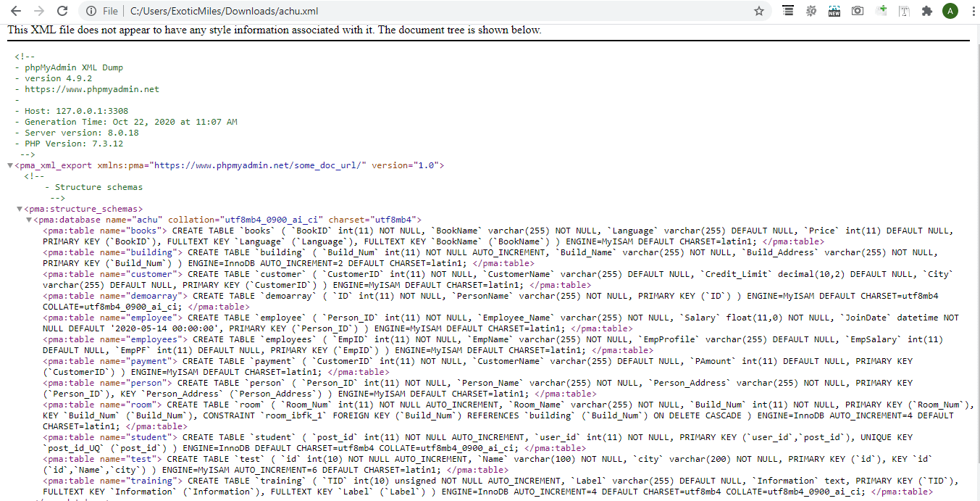
Task: Open the Extensions puzzle piece menu
Action: pos(926,11)
